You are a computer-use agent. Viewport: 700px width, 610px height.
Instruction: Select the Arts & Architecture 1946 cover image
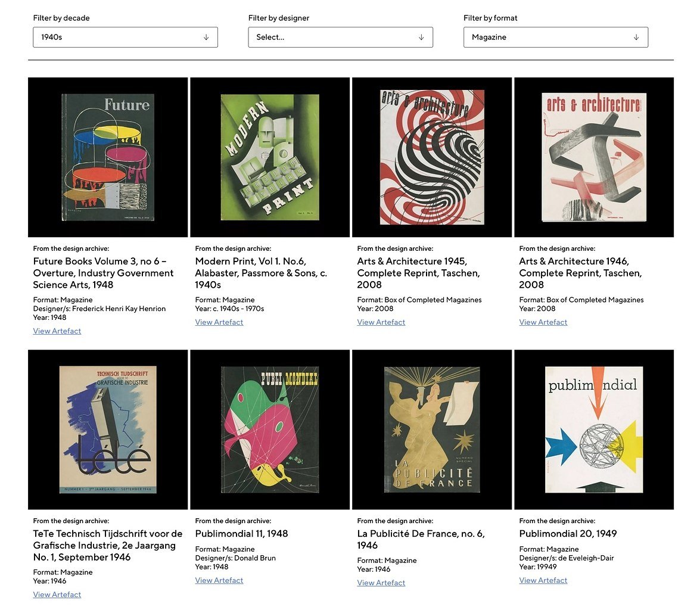594,157
